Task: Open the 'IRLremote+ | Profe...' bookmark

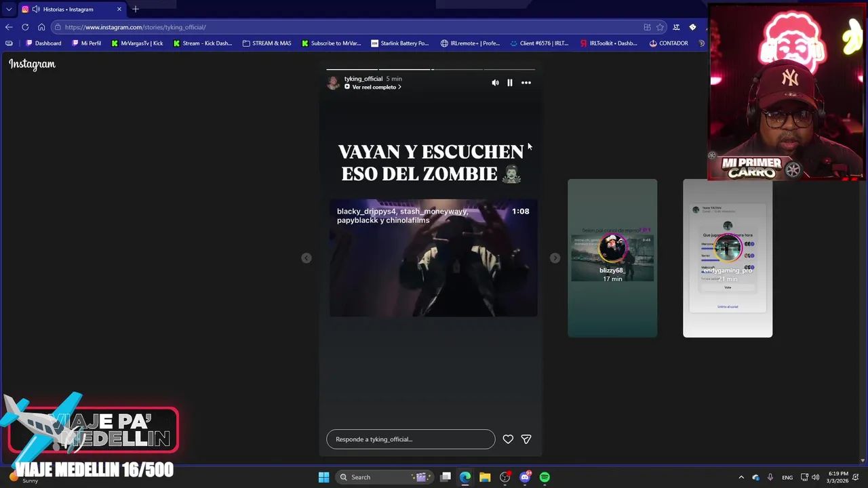Action: 470,43
